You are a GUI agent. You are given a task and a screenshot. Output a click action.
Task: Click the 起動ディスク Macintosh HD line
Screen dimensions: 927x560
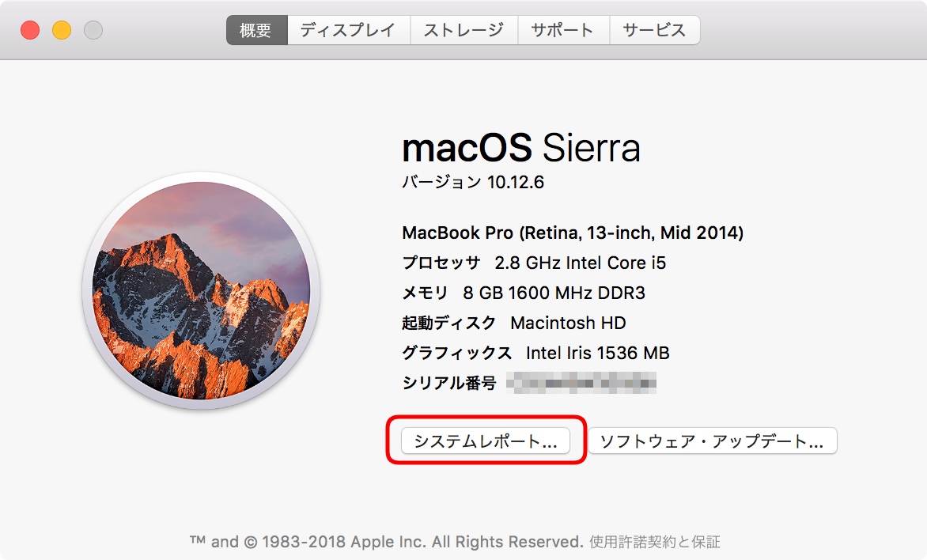coord(514,324)
